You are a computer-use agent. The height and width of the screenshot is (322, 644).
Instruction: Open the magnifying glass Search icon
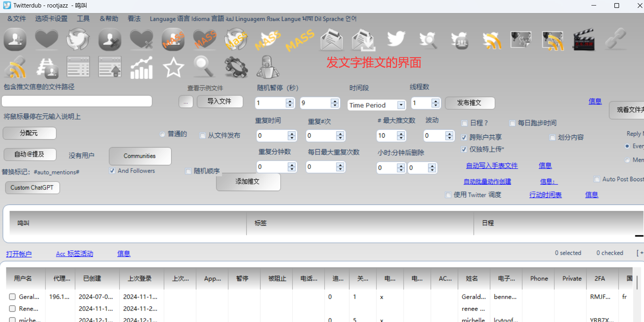click(x=204, y=67)
